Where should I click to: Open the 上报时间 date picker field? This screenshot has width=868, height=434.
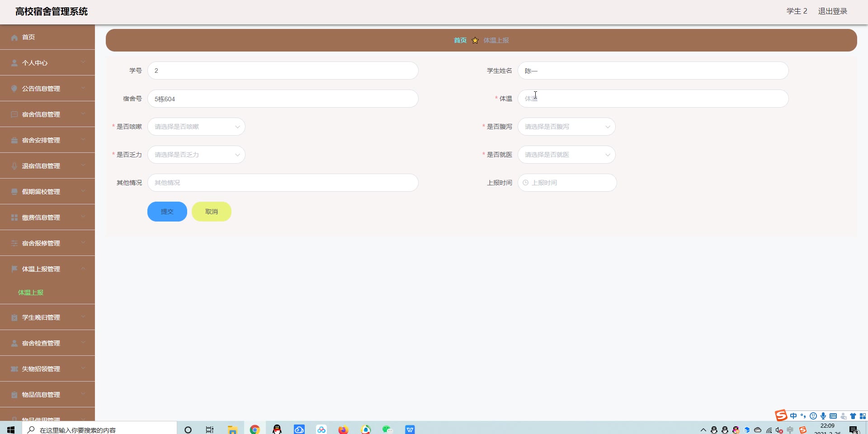tap(567, 183)
